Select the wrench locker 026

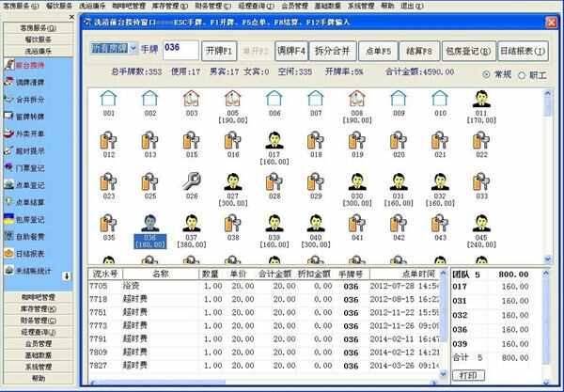coord(192,186)
